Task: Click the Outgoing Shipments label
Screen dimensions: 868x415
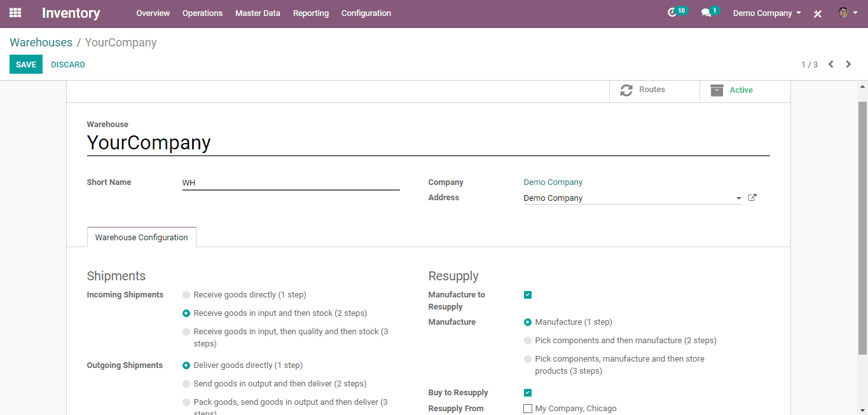Action: pyautogui.click(x=125, y=365)
